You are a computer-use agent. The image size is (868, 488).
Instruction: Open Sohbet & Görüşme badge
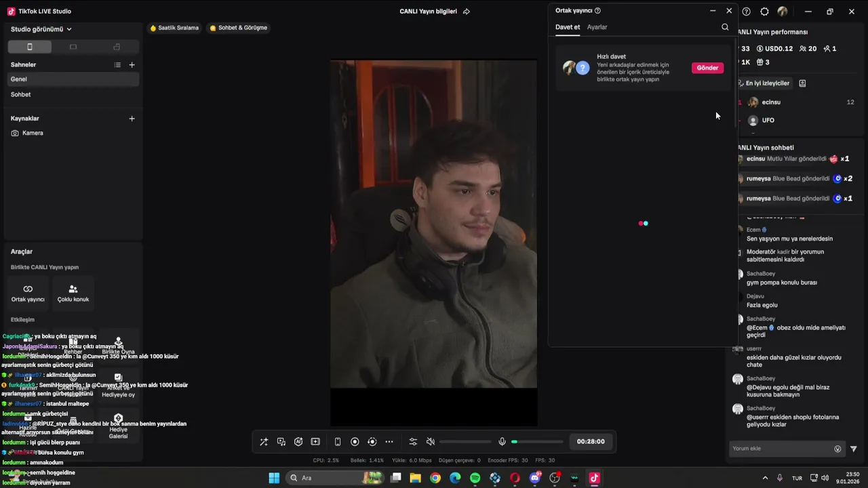point(238,28)
